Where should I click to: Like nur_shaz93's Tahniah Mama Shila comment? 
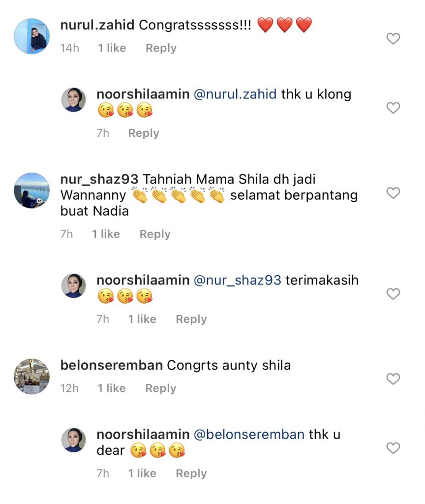point(393,193)
